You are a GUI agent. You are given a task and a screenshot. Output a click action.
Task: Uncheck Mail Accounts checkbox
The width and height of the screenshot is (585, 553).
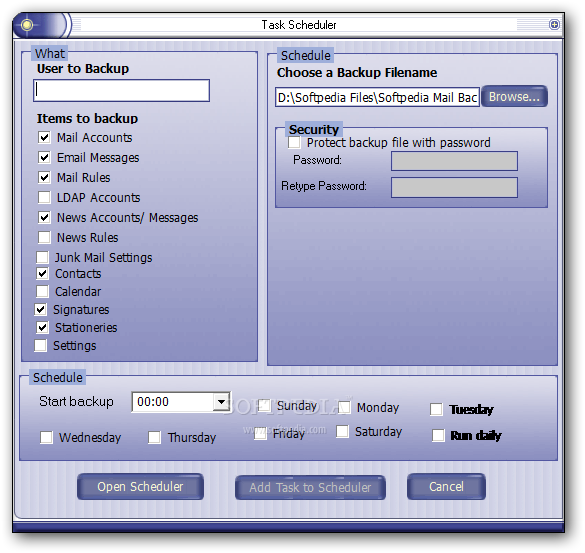44,137
